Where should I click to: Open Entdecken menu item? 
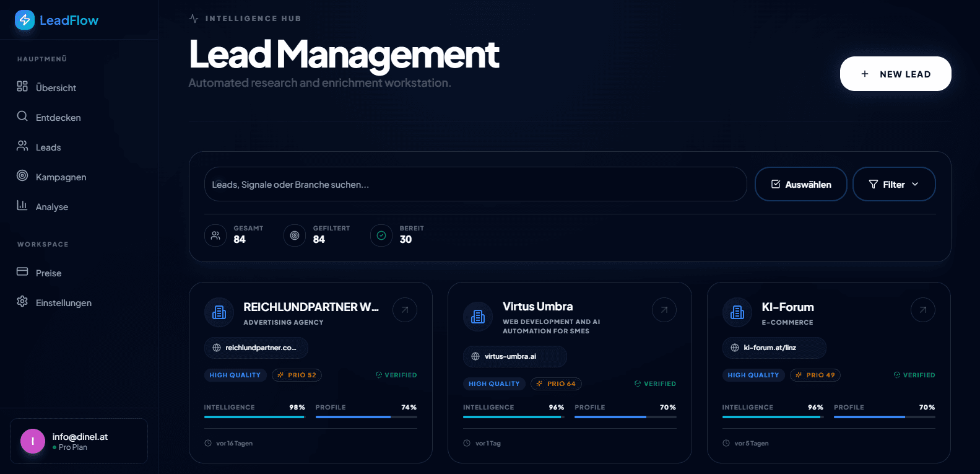coord(79,117)
